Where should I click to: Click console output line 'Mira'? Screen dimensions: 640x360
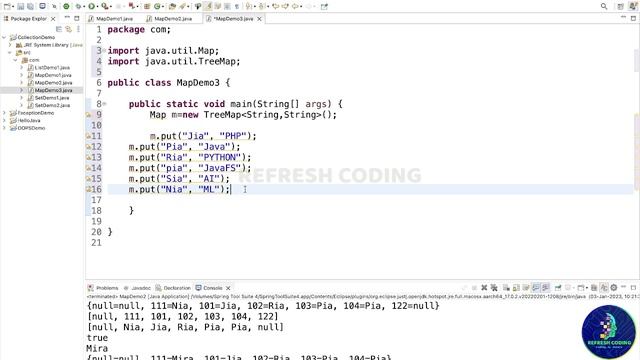coord(97,348)
